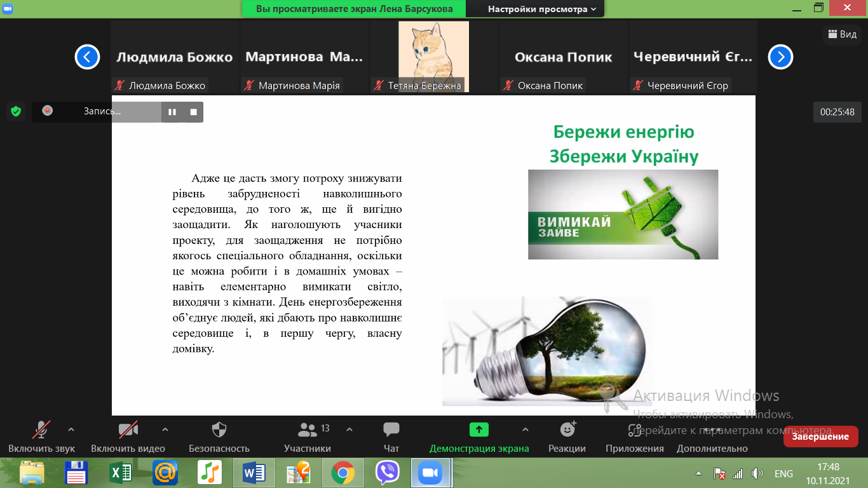Viewport: 868px width, 488px height.
Task: Open the Участники participants panel
Action: pyautogui.click(x=308, y=437)
